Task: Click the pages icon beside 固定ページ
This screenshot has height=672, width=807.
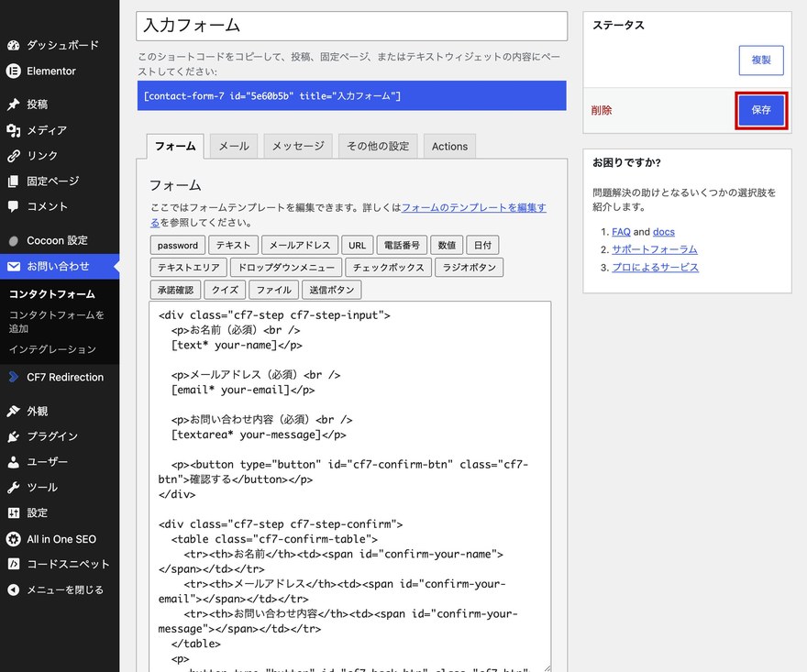Action: click(x=14, y=182)
